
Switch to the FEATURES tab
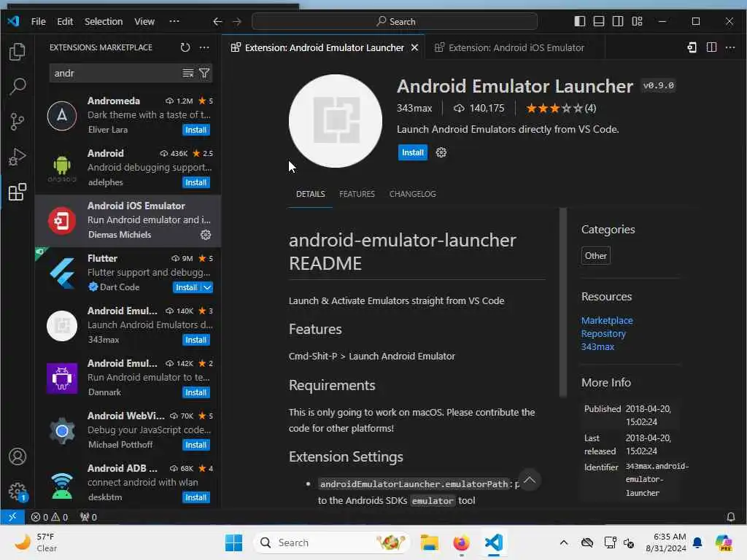pyautogui.click(x=357, y=194)
